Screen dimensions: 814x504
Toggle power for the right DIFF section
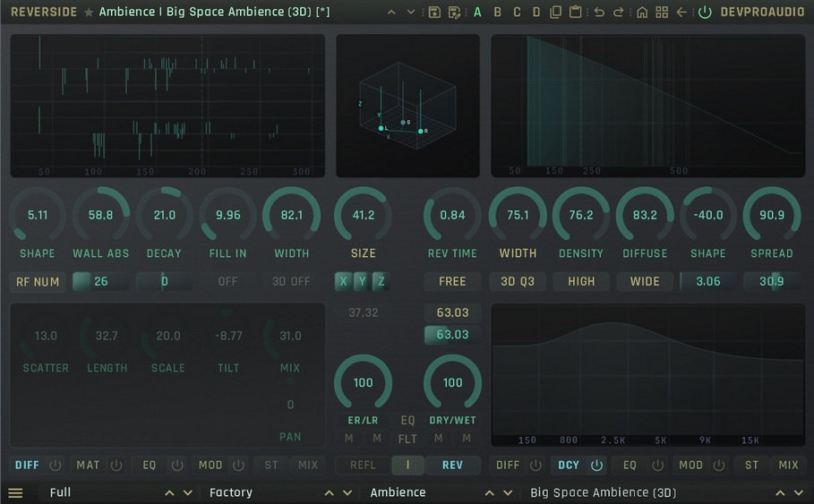click(536, 466)
